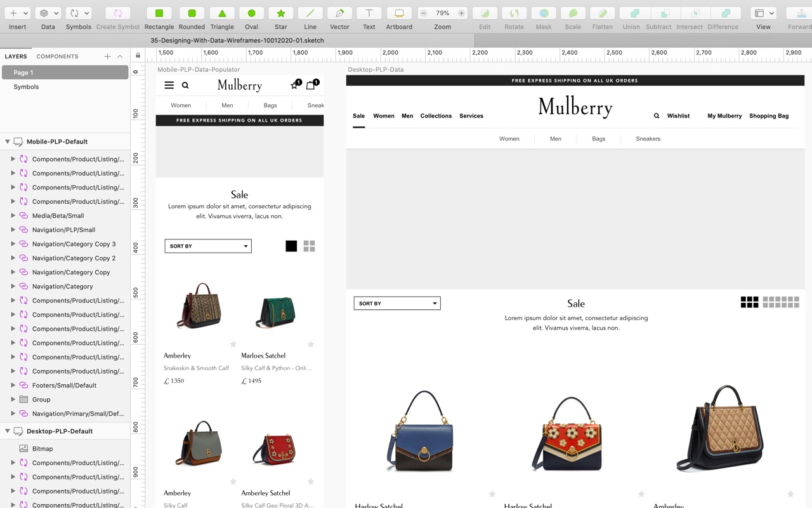Screen dimensions: 812x508
Task: Open the Insert dropdown menu
Action: [x=18, y=13]
